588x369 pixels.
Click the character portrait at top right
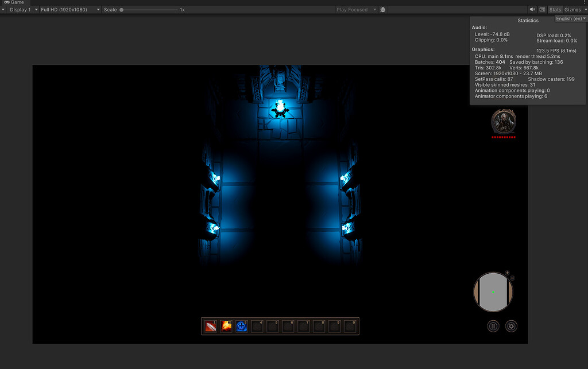(503, 122)
